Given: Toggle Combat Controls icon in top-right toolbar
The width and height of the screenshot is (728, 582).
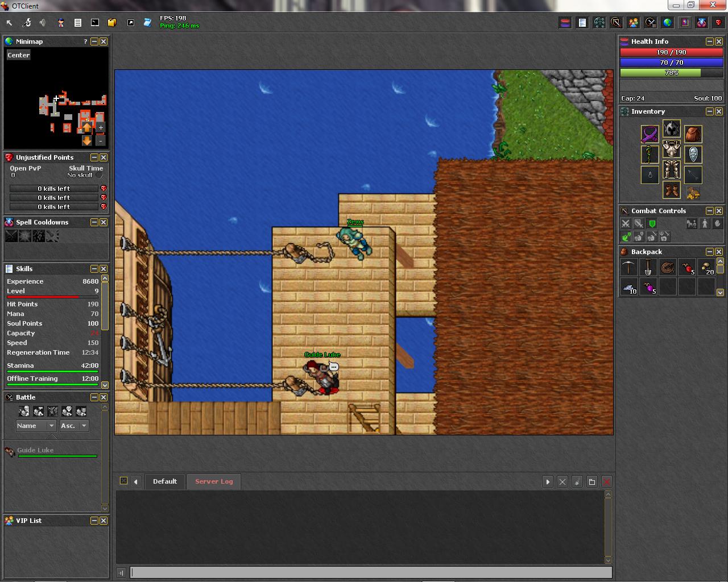Looking at the screenshot, I should [x=617, y=23].
